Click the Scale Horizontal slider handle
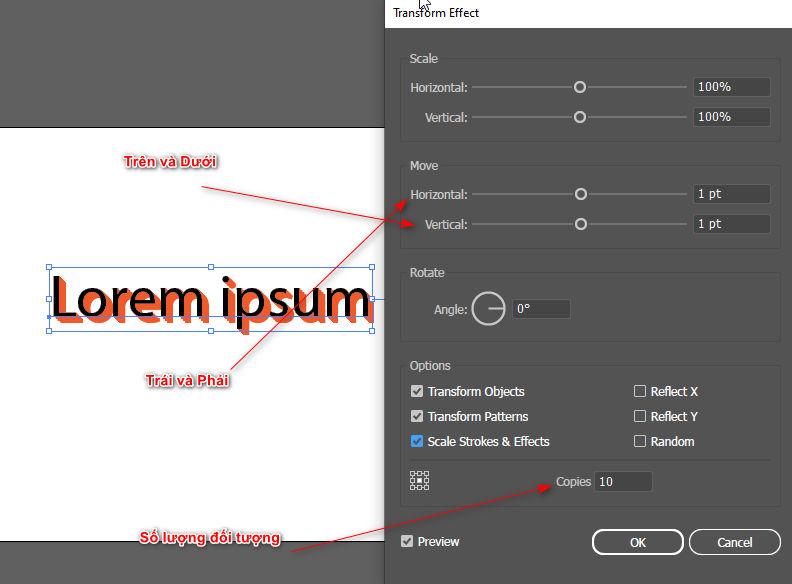The image size is (792, 584). click(x=580, y=88)
